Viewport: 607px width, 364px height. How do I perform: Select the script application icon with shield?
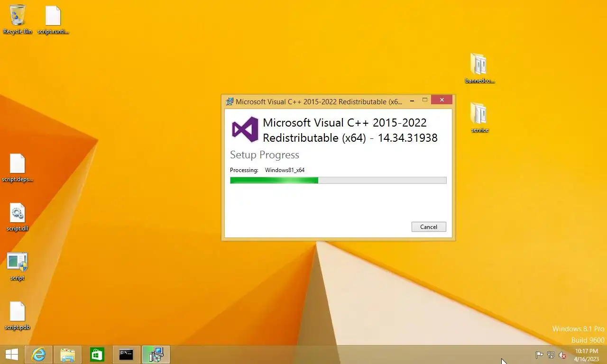pyautogui.click(x=18, y=267)
